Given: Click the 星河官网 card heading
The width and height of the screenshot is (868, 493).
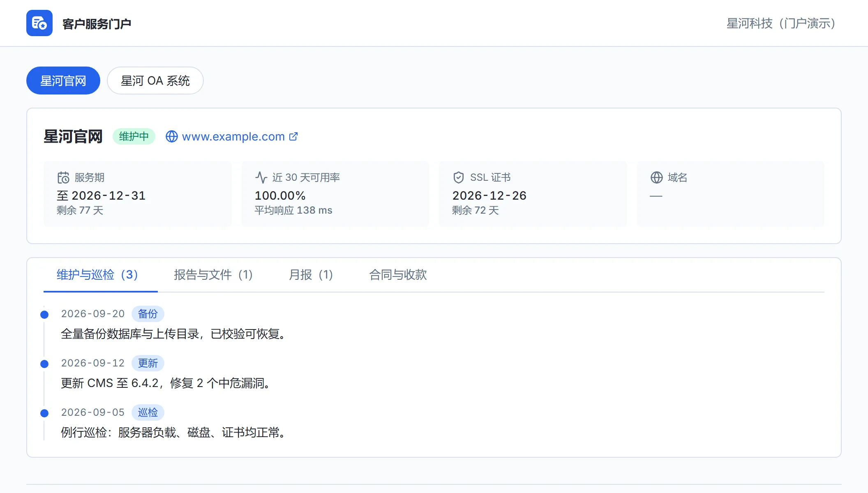Looking at the screenshot, I should tap(73, 136).
